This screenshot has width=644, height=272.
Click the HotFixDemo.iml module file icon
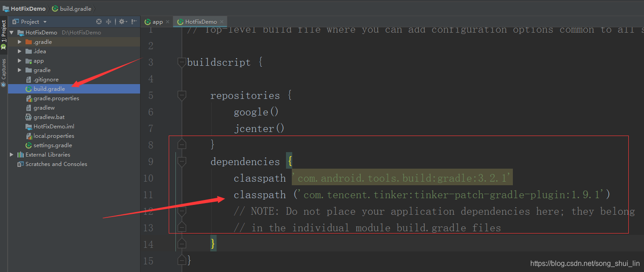click(29, 127)
